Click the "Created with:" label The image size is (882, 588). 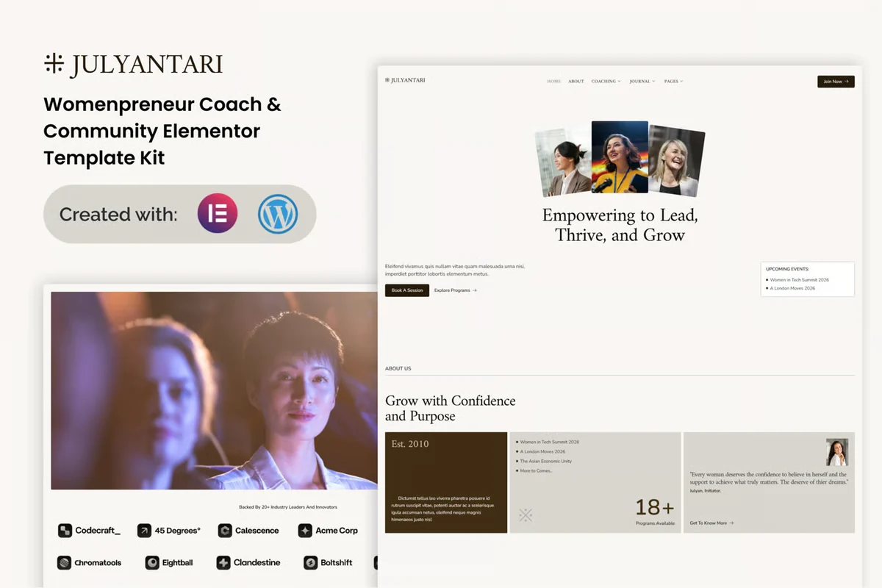click(118, 214)
